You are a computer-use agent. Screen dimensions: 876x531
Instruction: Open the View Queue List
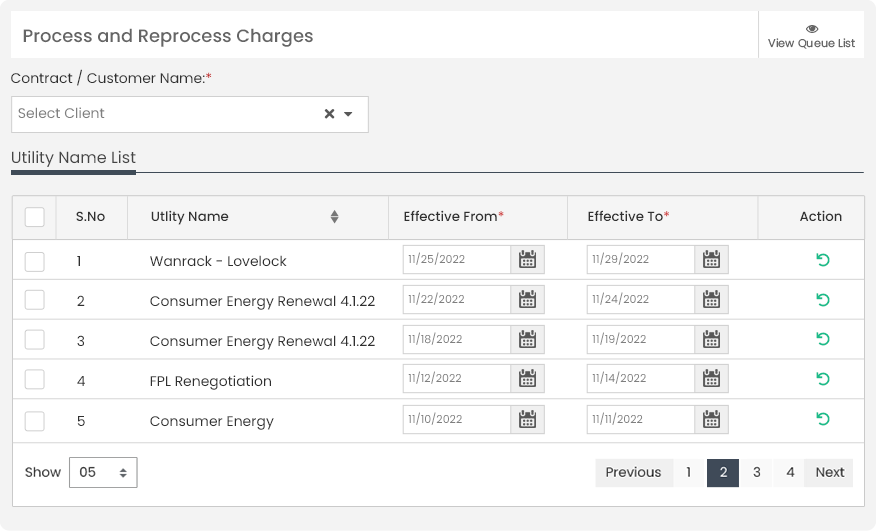[811, 36]
